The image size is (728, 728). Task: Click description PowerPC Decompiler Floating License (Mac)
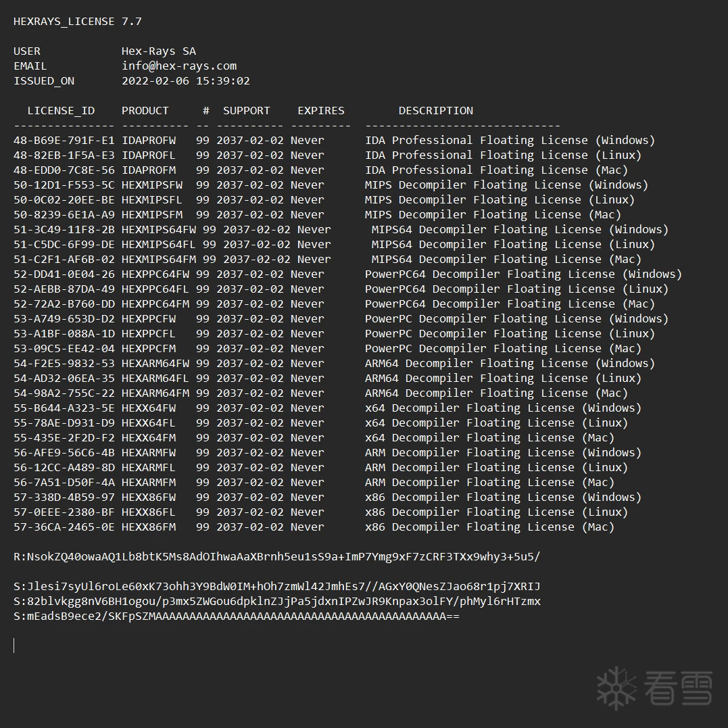[x=504, y=348]
